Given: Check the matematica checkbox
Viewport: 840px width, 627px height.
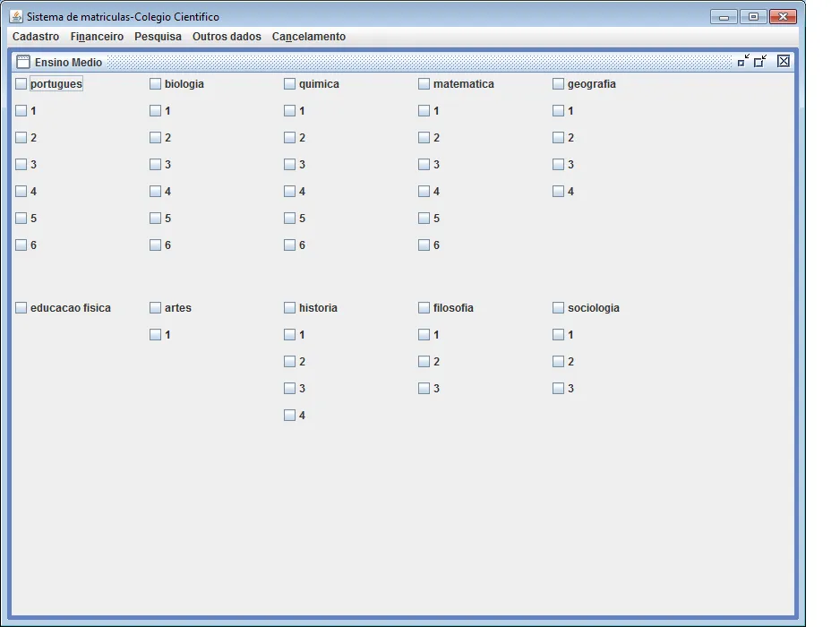Looking at the screenshot, I should point(424,83).
